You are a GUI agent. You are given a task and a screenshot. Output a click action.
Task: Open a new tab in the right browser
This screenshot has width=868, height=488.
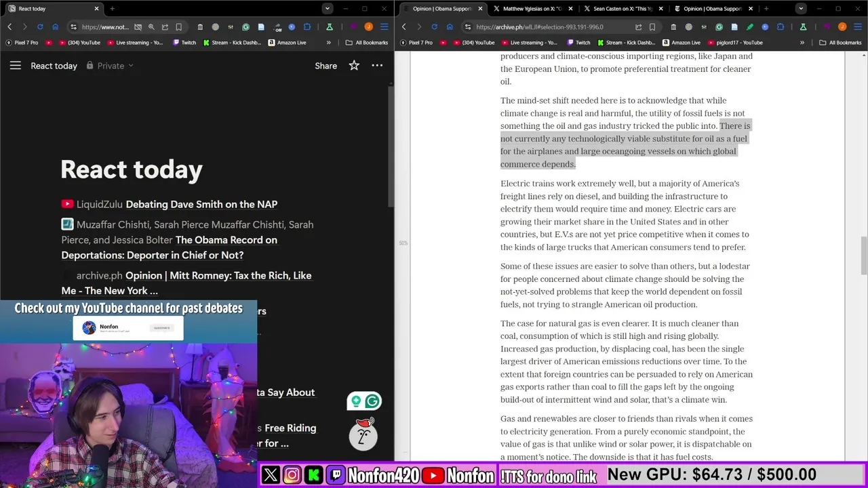[x=766, y=9]
